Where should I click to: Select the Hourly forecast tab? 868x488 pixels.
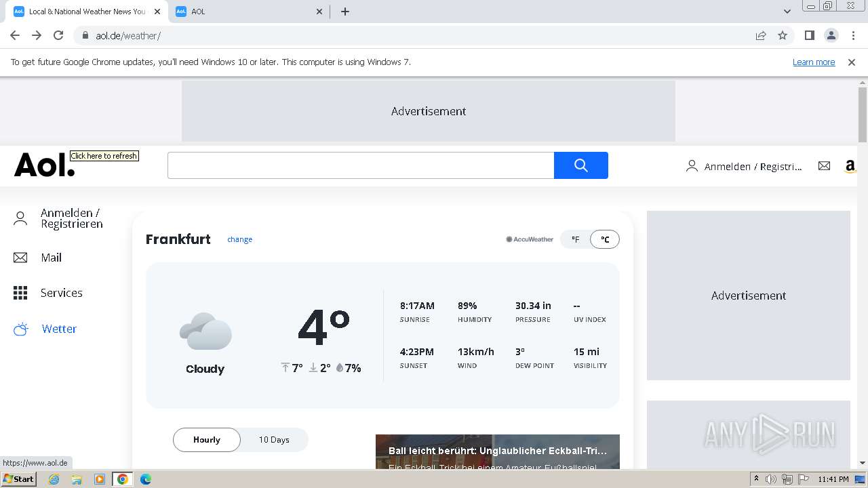(x=207, y=440)
